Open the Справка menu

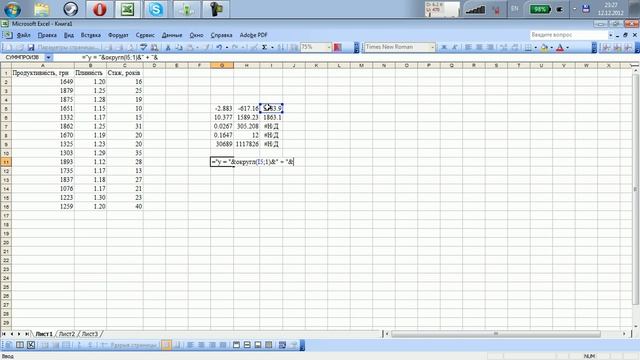[x=221, y=35]
